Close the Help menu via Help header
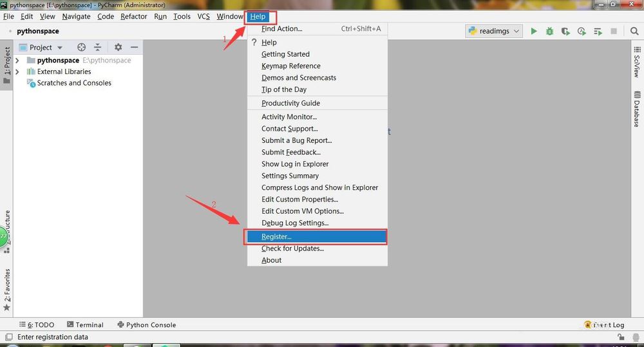The image size is (644, 347). (258, 17)
